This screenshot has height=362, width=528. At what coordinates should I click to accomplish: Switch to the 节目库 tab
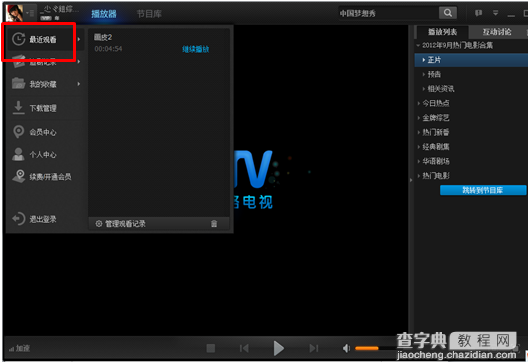[x=149, y=14]
